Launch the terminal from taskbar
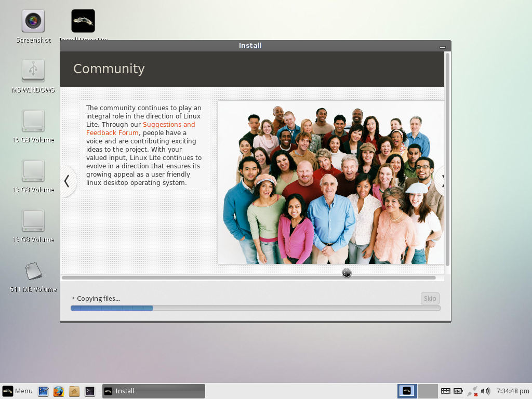 [x=89, y=391]
